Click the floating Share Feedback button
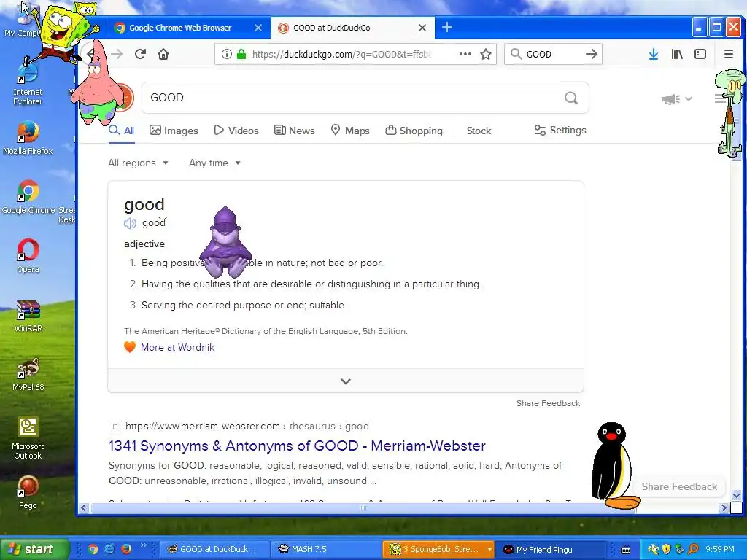Image resolution: width=747 pixels, height=560 pixels. 679,486
